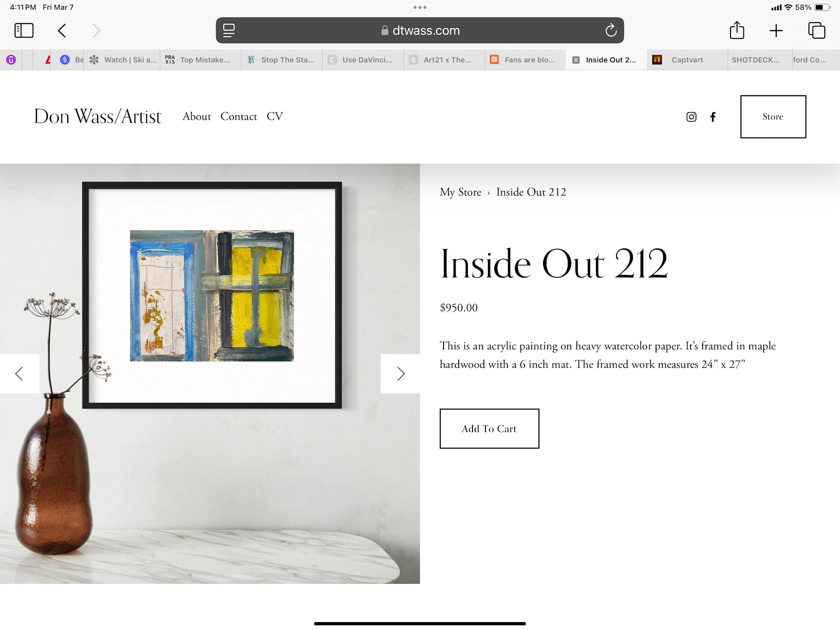This screenshot has width=840, height=630.
Task: Reload the dtwass.com page
Action: coord(611,30)
